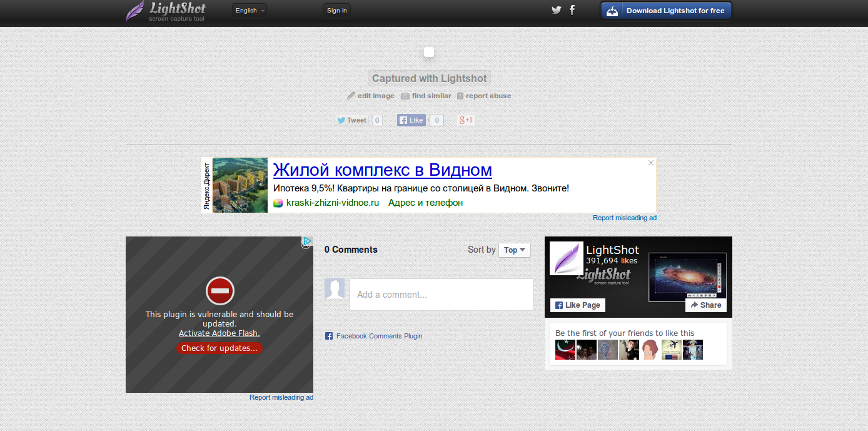The image size is (868, 431).
Task: Click the 0 Comments heading
Action: (x=351, y=250)
